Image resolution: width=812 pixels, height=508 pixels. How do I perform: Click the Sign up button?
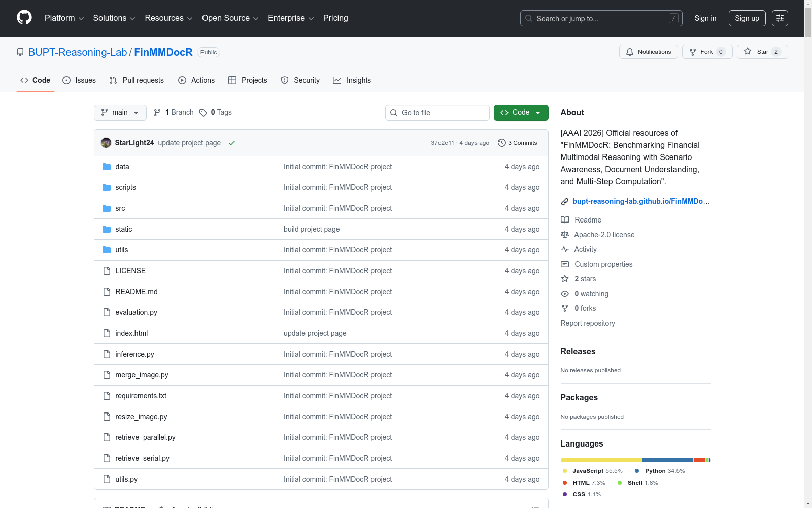click(x=747, y=18)
